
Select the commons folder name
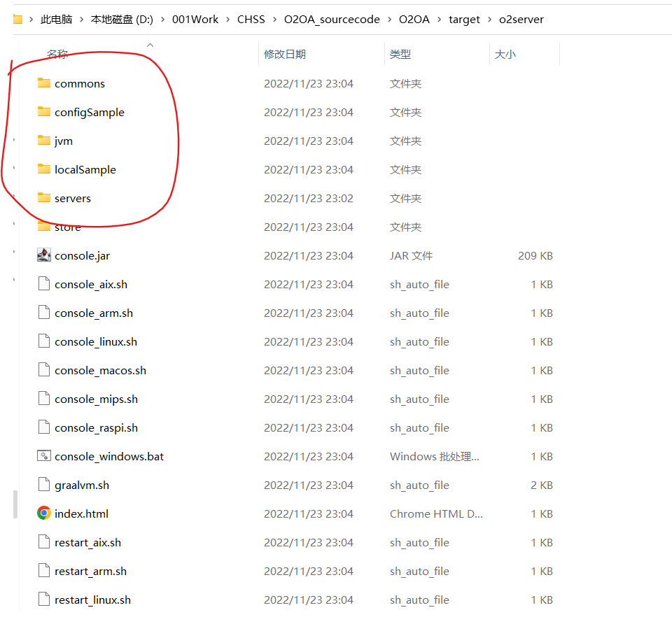pos(80,83)
